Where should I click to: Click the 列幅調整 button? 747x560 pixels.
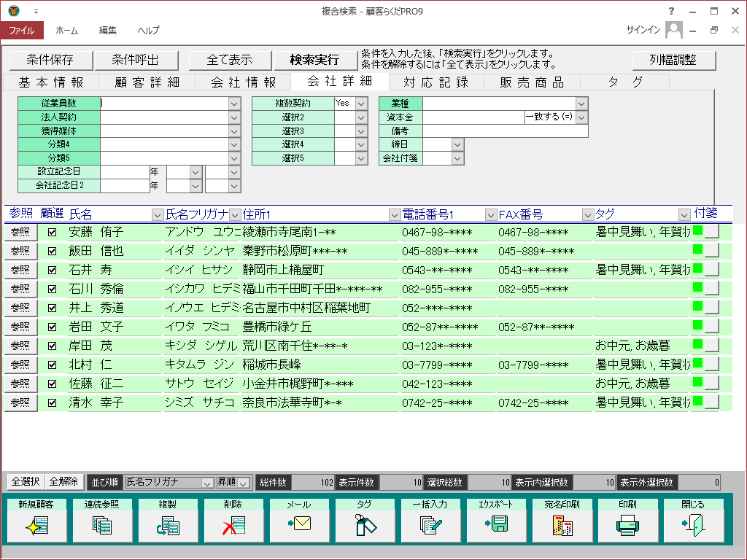pos(673,60)
